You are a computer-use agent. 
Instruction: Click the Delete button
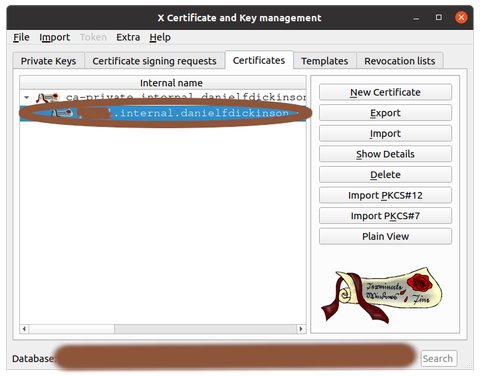[385, 175]
